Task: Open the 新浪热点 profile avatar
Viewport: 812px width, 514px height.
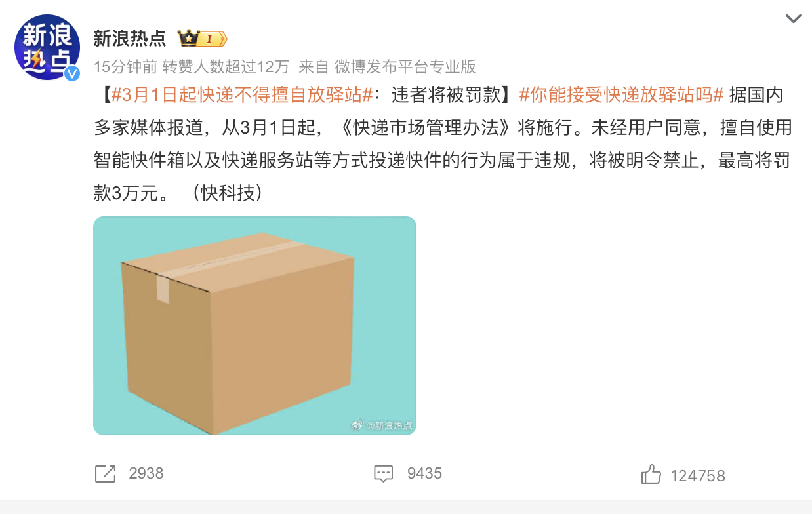Action: 47,47
